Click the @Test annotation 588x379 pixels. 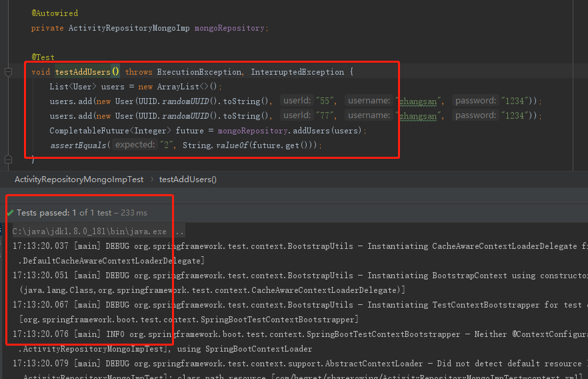coord(43,57)
